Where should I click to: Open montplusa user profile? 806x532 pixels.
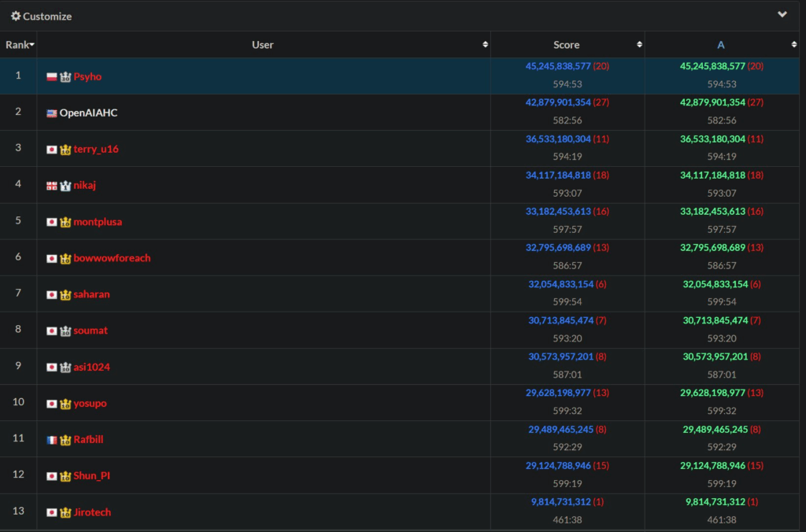pyautogui.click(x=98, y=222)
